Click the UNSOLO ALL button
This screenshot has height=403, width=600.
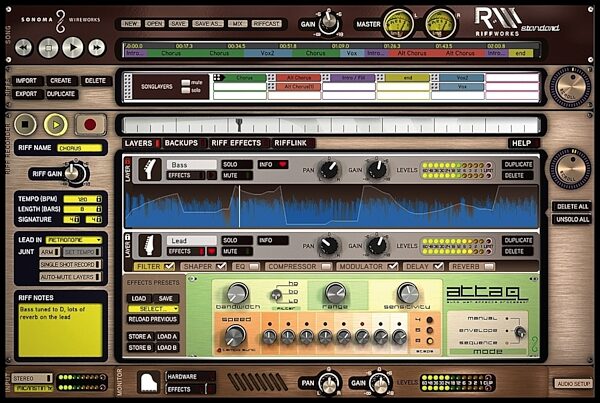pos(572,219)
